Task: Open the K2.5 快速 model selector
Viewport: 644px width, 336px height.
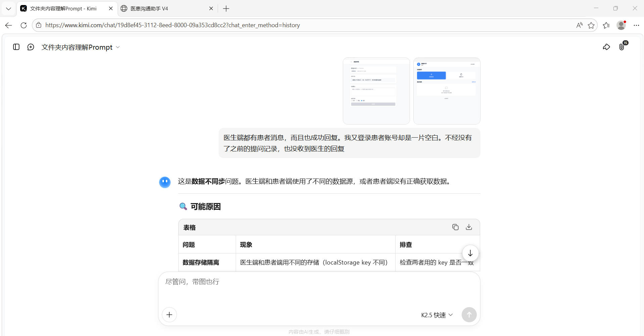Action: [x=436, y=315]
